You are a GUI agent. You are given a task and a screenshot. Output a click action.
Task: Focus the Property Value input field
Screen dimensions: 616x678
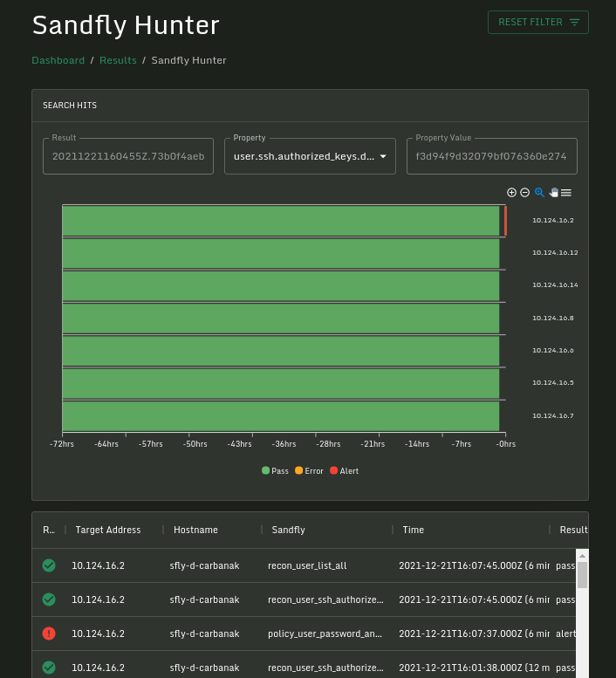tap(492, 156)
